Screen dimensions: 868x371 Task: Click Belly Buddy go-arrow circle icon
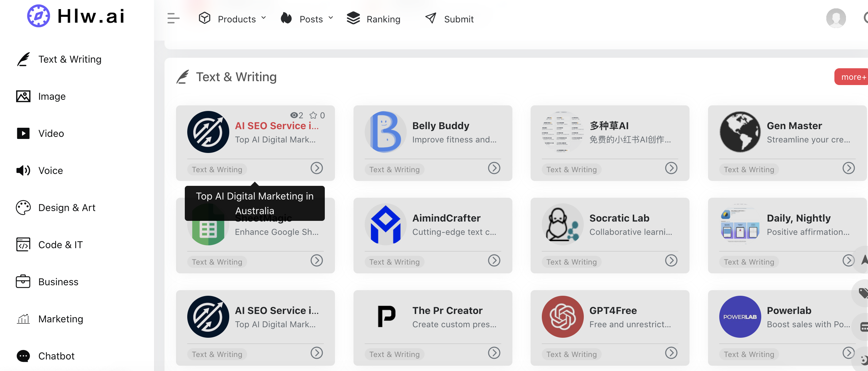[x=494, y=168]
